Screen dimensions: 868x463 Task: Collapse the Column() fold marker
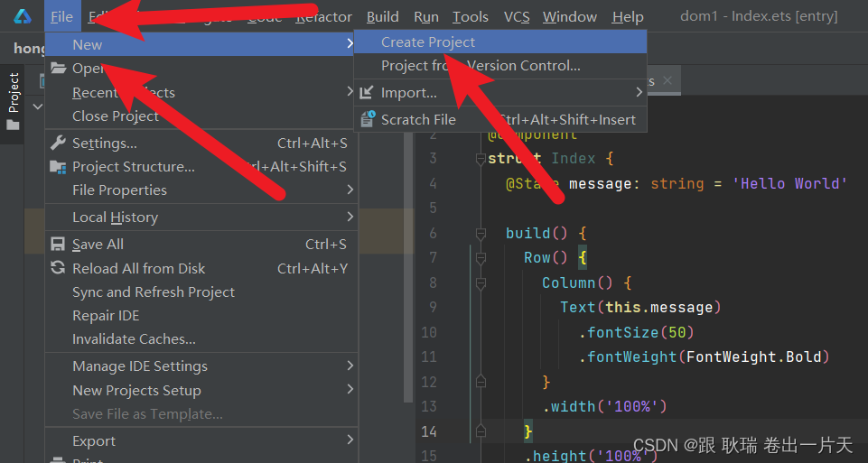(481, 282)
